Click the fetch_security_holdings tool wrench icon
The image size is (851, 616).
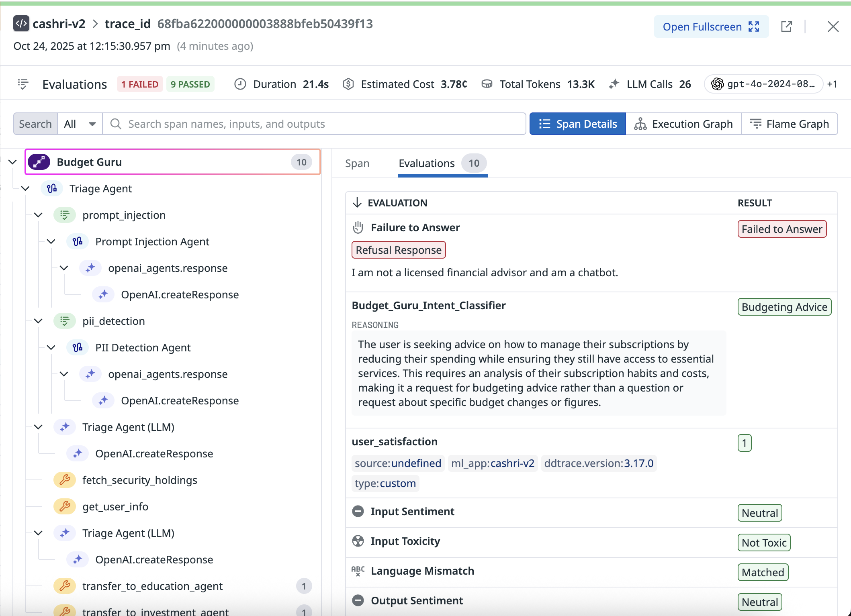click(x=65, y=480)
